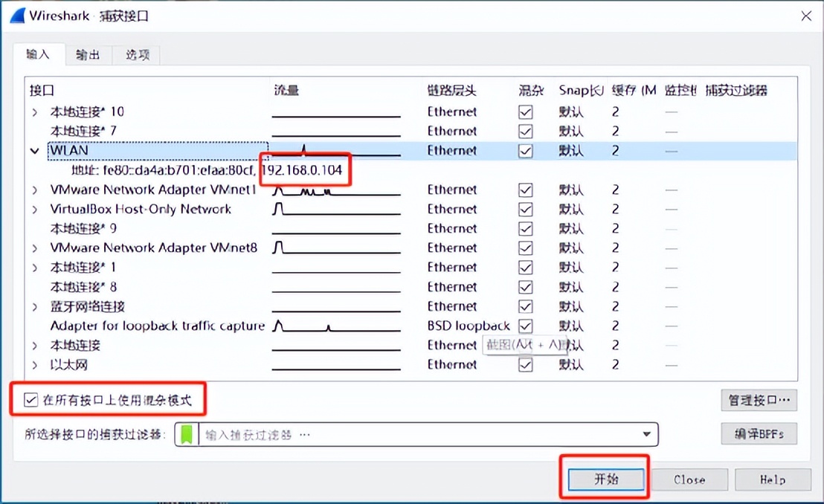
Task: Disable 在所有接口上使用混杂模式 checkbox
Action: 30,400
